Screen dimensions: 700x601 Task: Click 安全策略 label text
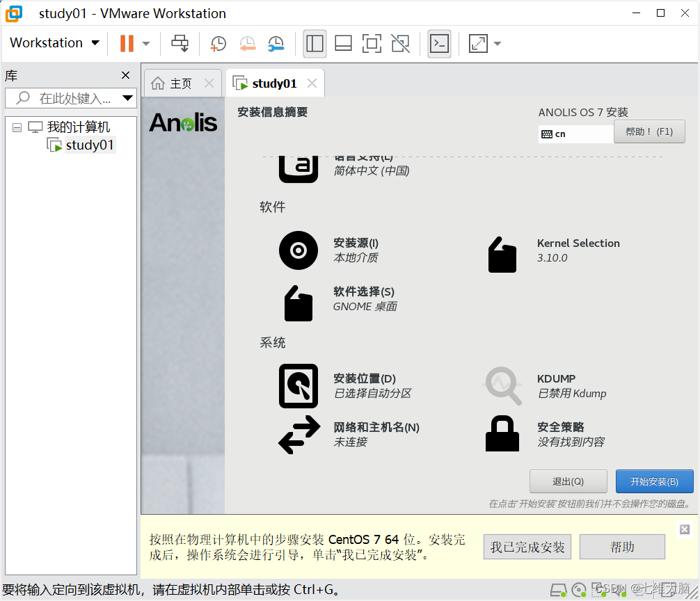(x=560, y=427)
